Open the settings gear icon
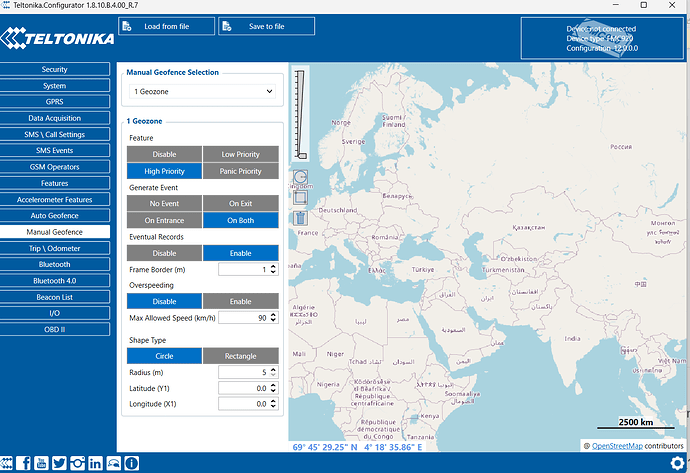Viewport: 690px width, 473px height. click(x=677, y=463)
